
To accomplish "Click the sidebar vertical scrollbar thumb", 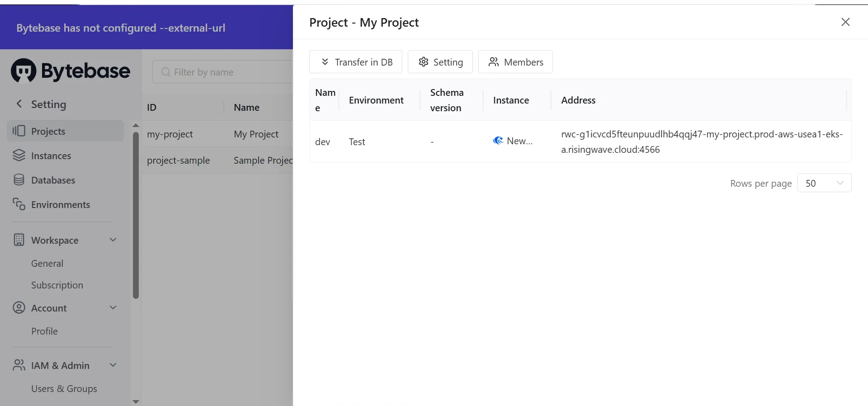I will coord(136,215).
